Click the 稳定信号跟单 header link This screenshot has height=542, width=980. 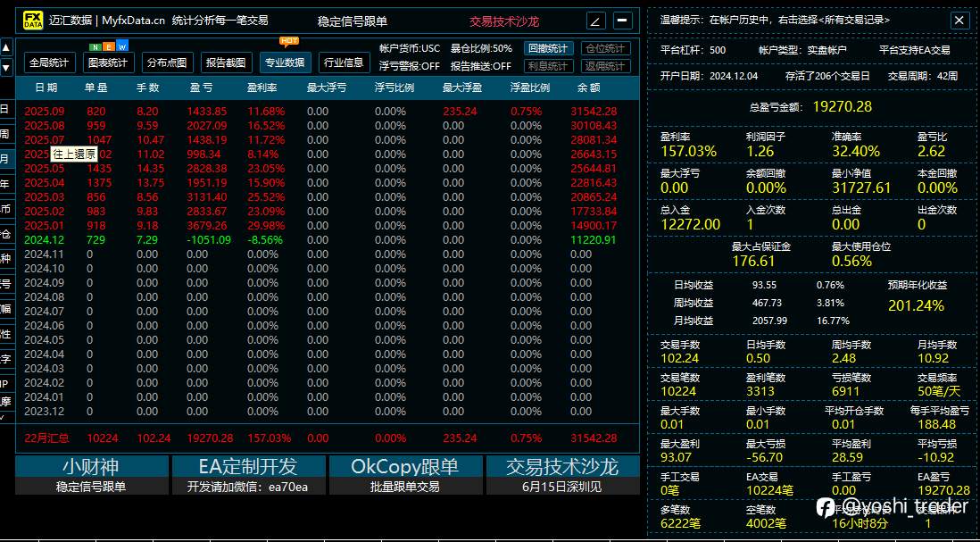click(353, 21)
